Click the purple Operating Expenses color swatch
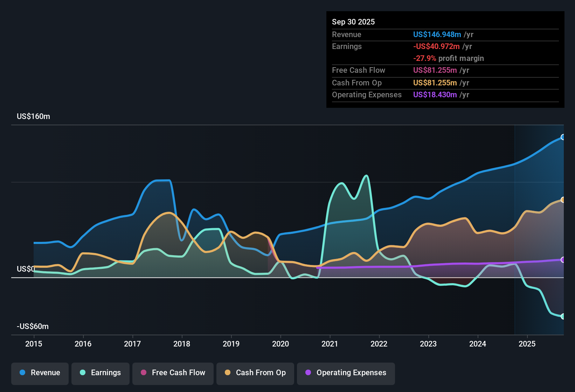Image resolution: width=575 pixels, height=392 pixels. tap(307, 373)
